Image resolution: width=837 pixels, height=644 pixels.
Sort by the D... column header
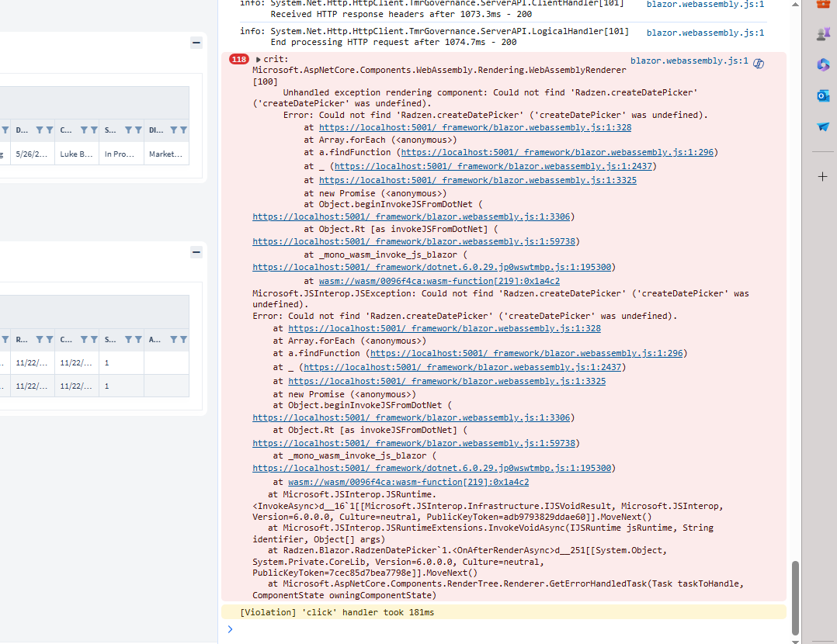coord(22,130)
